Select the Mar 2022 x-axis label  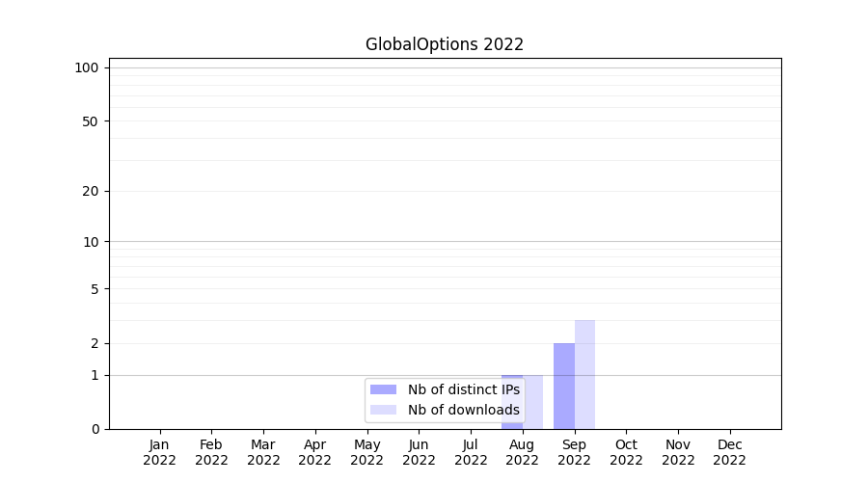[263, 452]
